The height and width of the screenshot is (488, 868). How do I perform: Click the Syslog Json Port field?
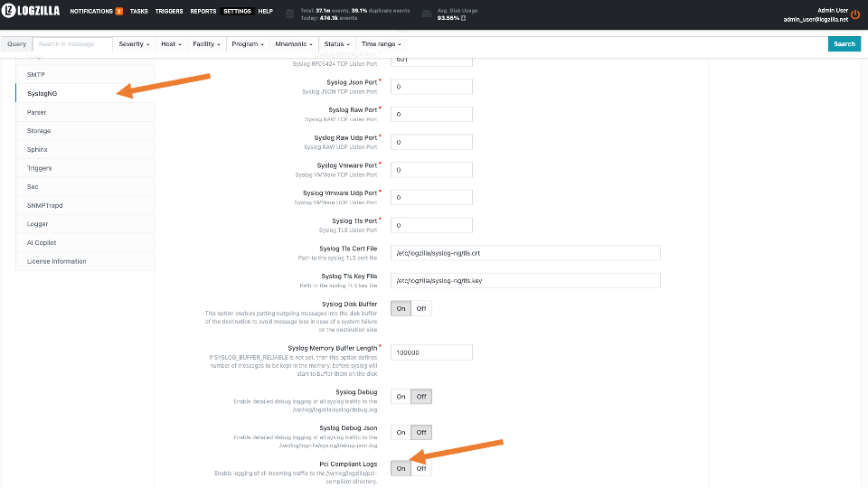431,87
